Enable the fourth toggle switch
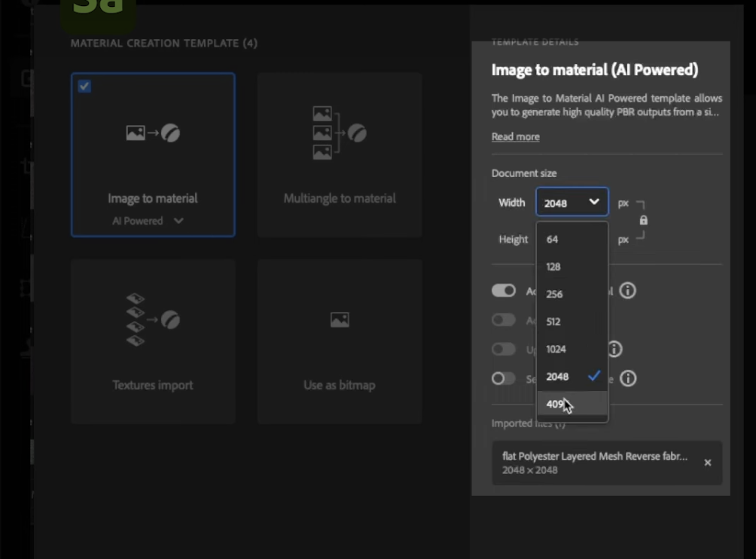This screenshot has height=559, width=756. pyautogui.click(x=503, y=378)
